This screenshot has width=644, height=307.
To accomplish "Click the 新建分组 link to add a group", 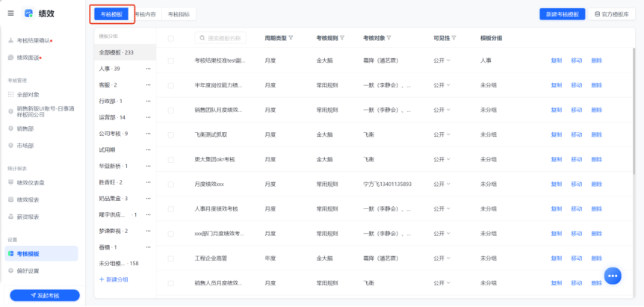I will [x=114, y=279].
